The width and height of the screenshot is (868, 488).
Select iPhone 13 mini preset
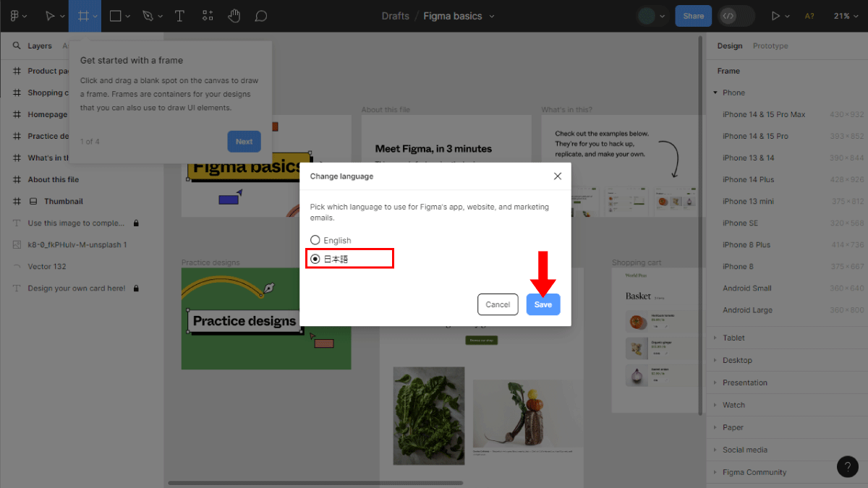[748, 201]
